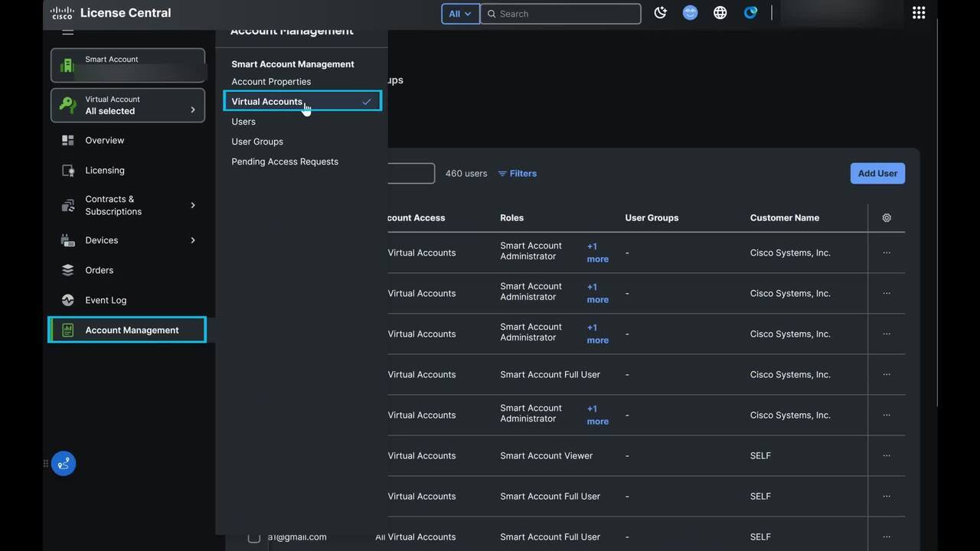Select the a1@gmail.com row checkbox
Image resolution: width=980 pixels, height=551 pixels.
tap(253, 537)
